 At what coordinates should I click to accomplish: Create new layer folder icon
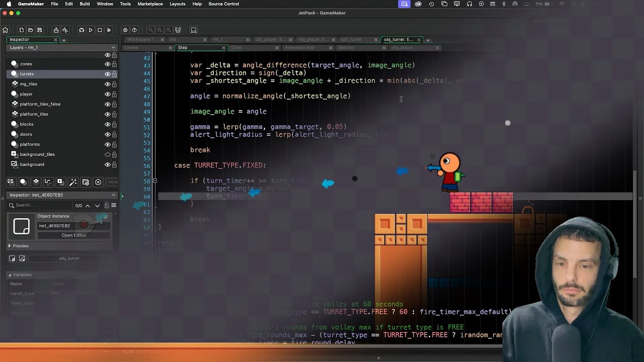point(86,182)
